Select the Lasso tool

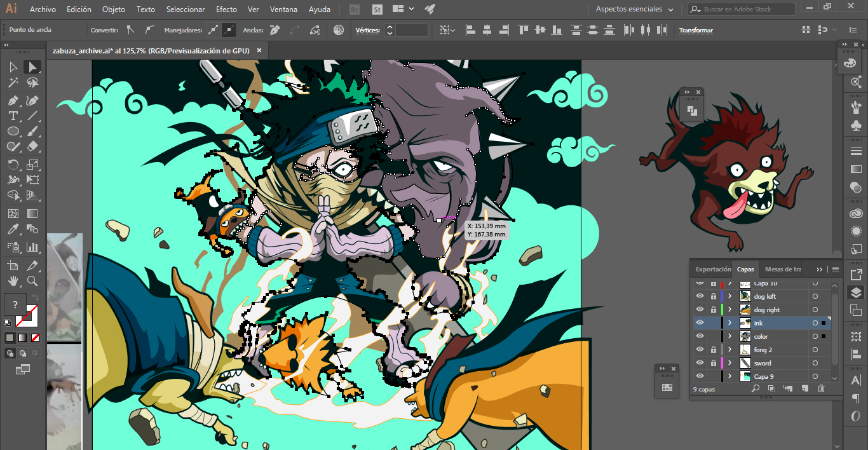[x=32, y=83]
